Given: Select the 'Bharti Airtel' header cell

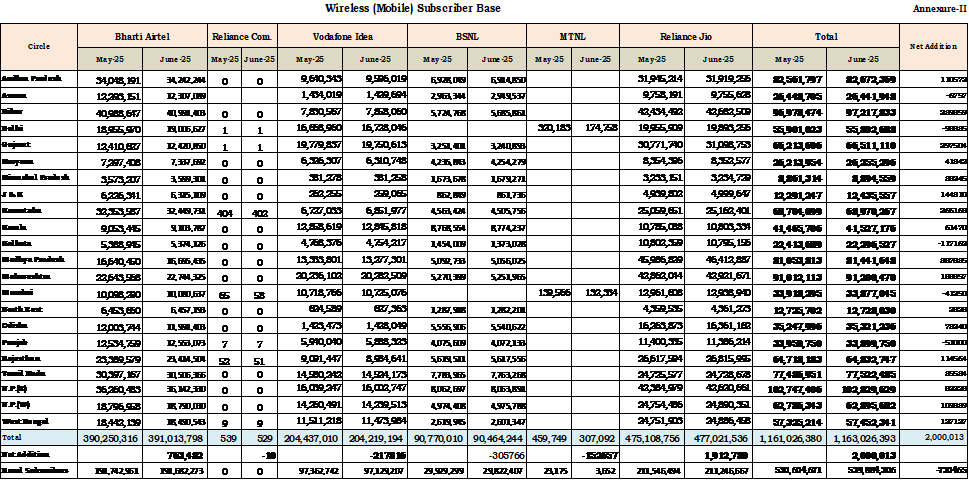Looking at the screenshot, I should [142, 36].
